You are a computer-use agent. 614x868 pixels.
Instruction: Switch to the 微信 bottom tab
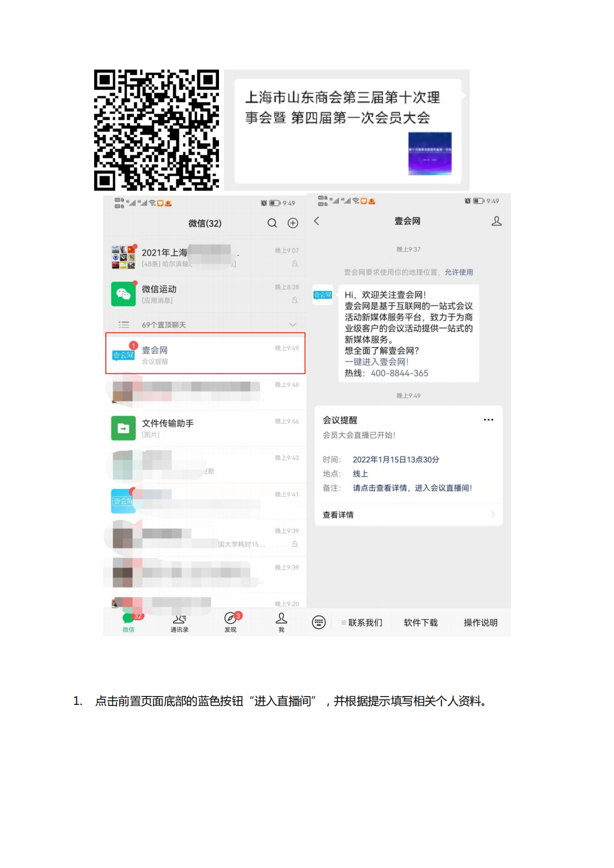tap(129, 622)
